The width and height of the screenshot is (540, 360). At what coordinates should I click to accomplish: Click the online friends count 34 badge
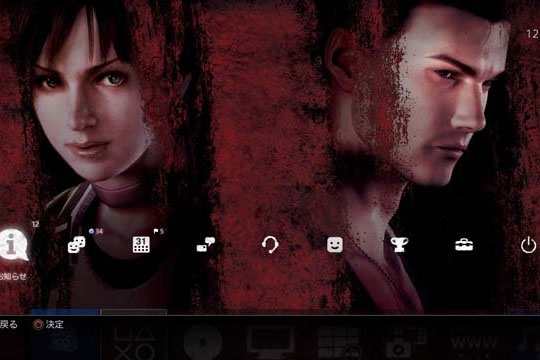click(x=96, y=232)
